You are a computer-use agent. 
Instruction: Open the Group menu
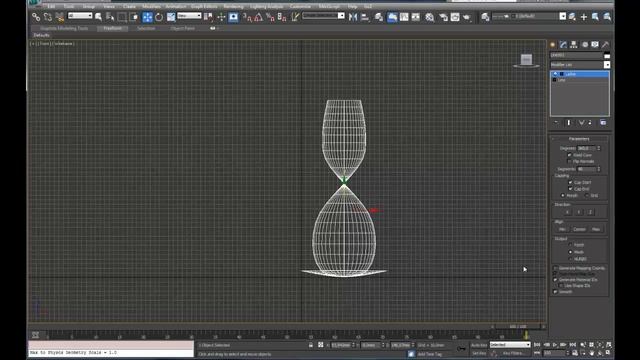tap(89, 7)
